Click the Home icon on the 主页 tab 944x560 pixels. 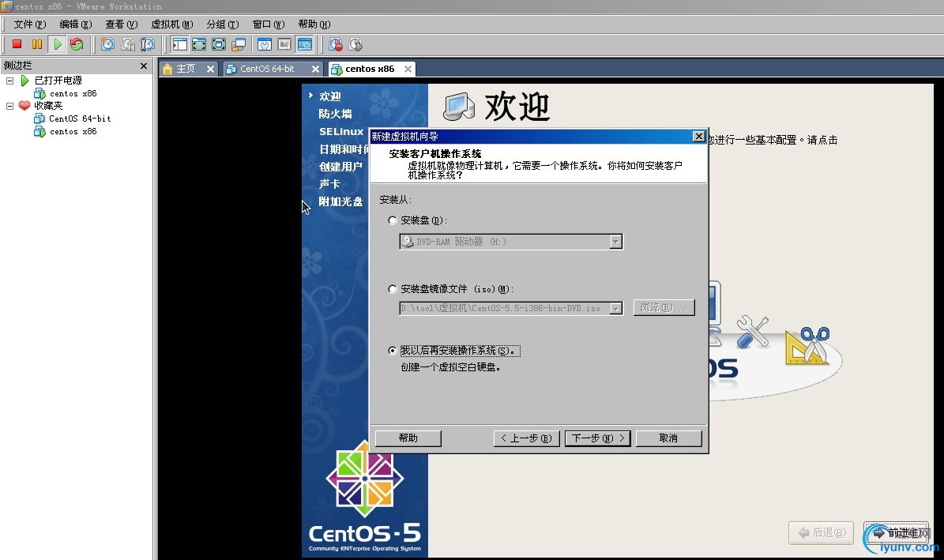coord(168,69)
